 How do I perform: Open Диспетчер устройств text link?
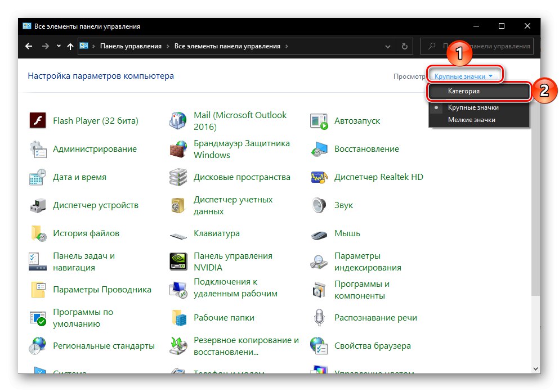click(96, 205)
